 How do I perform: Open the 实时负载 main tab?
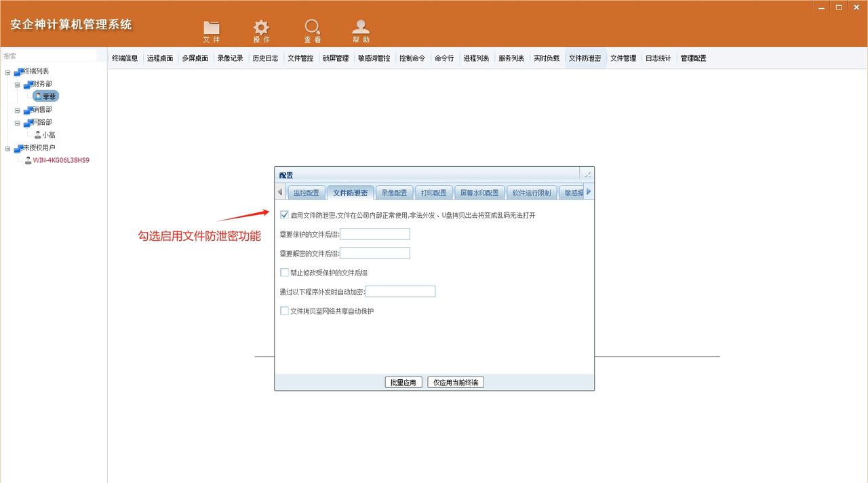click(547, 58)
